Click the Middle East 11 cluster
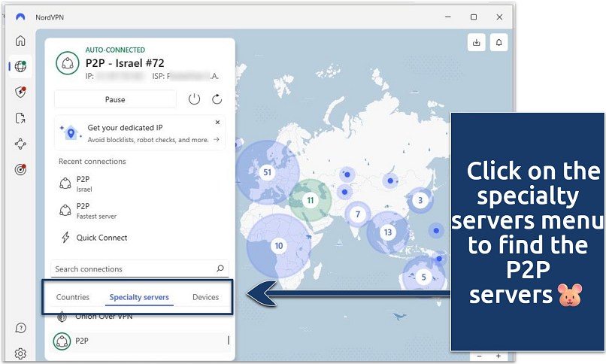 tap(310, 200)
